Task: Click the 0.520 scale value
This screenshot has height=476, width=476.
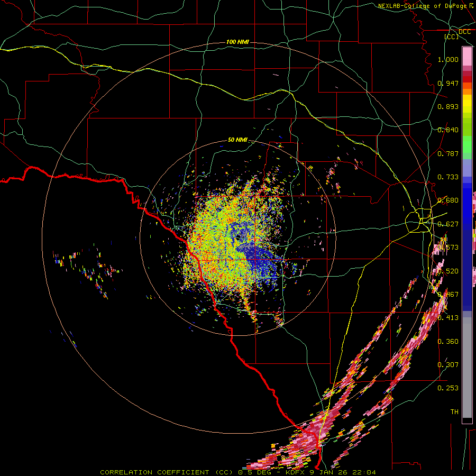Action: (x=448, y=271)
